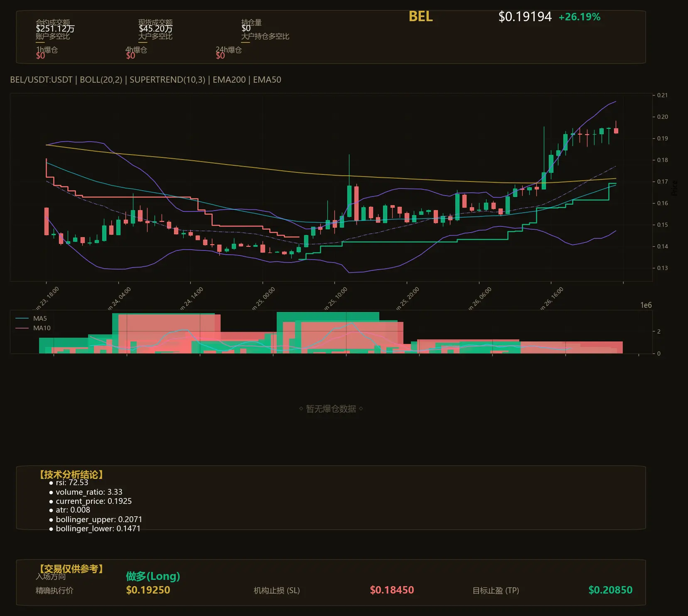Click the 4h爆仓 liquidation label

pyautogui.click(x=136, y=50)
